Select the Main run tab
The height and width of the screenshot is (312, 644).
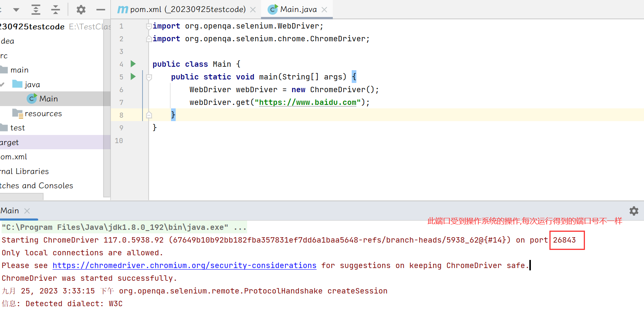(x=10, y=211)
